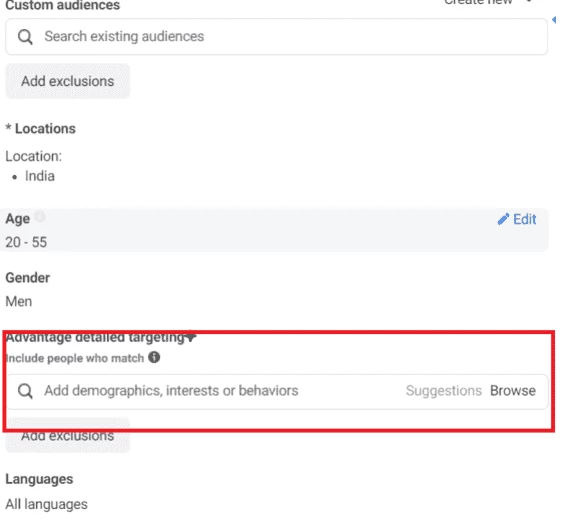Click the 20 - 55 age range value
Screen dimensions: 581x520
26,242
